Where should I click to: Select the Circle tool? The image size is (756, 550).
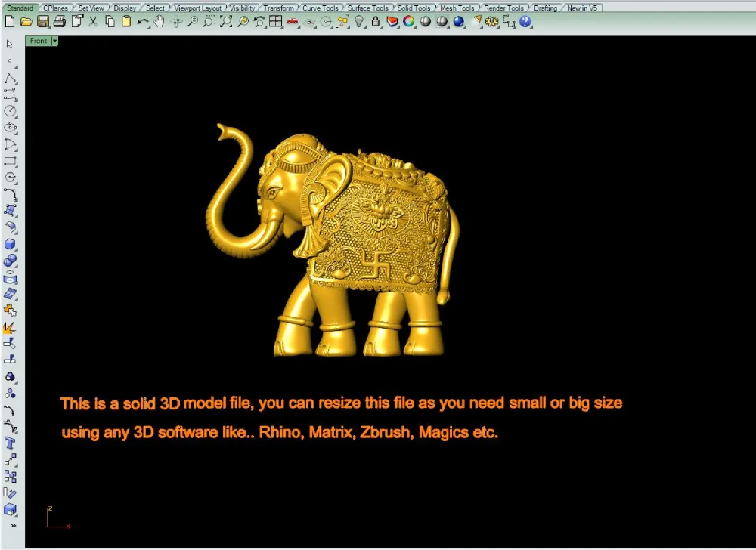pos(10,110)
